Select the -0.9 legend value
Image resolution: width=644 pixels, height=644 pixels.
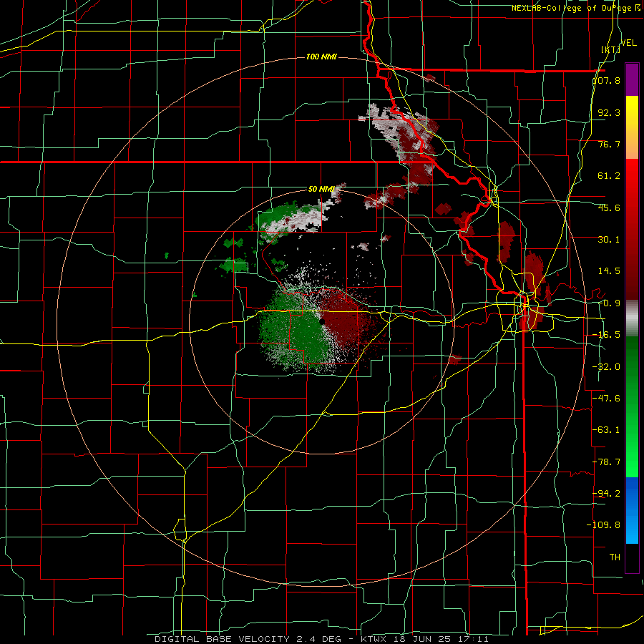point(609,303)
